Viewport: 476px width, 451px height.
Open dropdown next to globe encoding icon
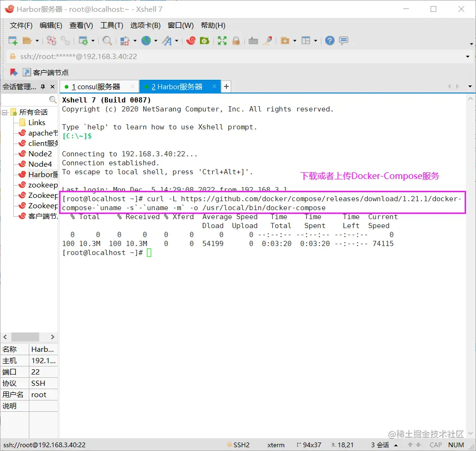tap(156, 41)
